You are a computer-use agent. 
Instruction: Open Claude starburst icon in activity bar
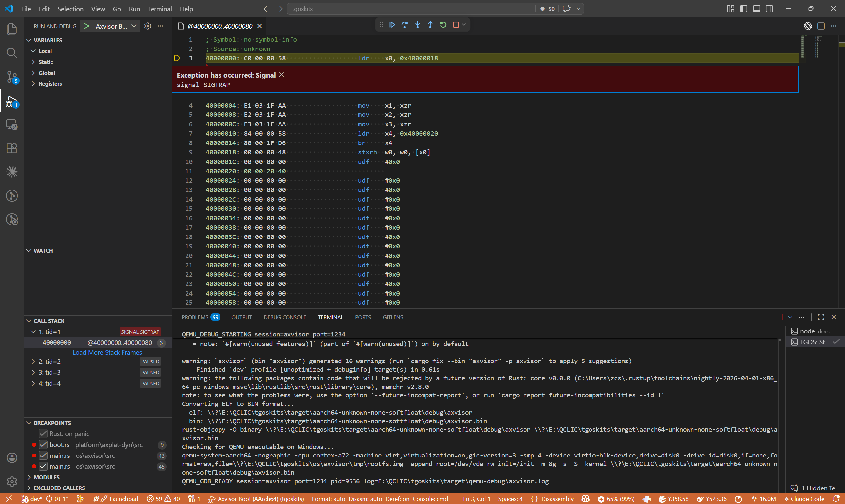[x=12, y=172]
